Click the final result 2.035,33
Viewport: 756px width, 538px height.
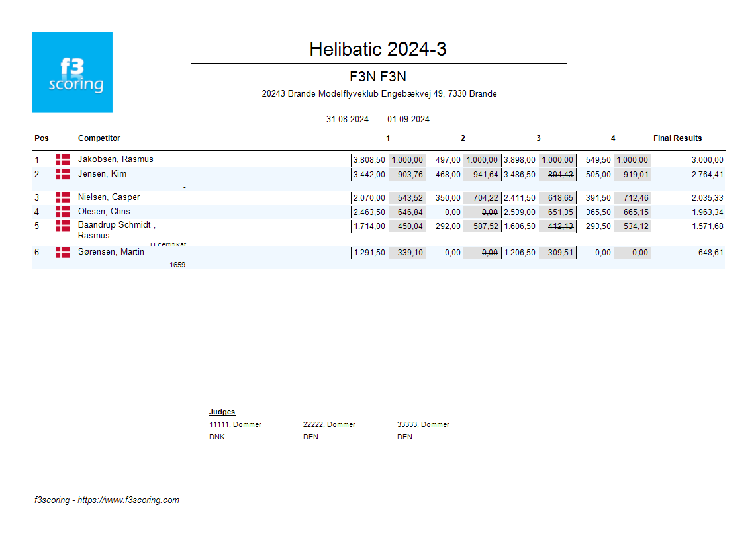pos(707,198)
